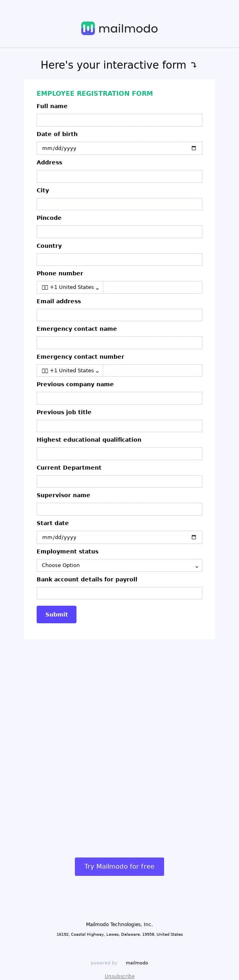Click the Mailmodo logo icon in header
Screen dimensions: 239x980
[x=88, y=28]
